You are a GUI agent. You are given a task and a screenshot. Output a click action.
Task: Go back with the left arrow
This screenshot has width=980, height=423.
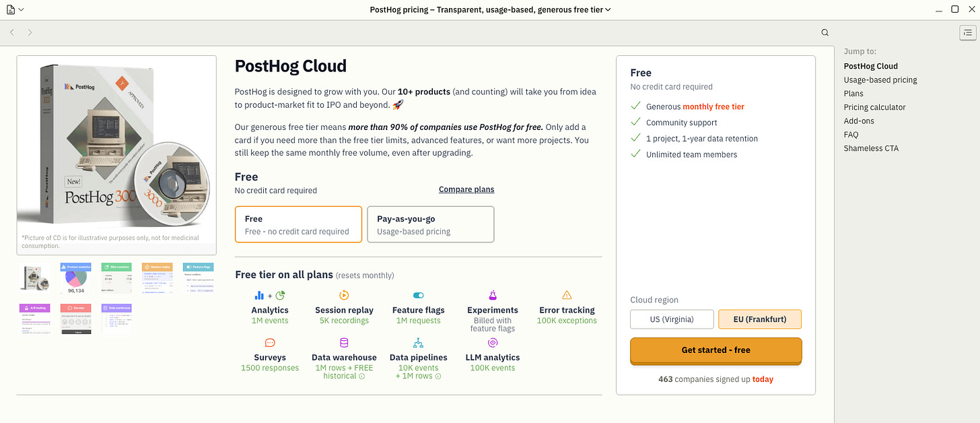(x=12, y=32)
